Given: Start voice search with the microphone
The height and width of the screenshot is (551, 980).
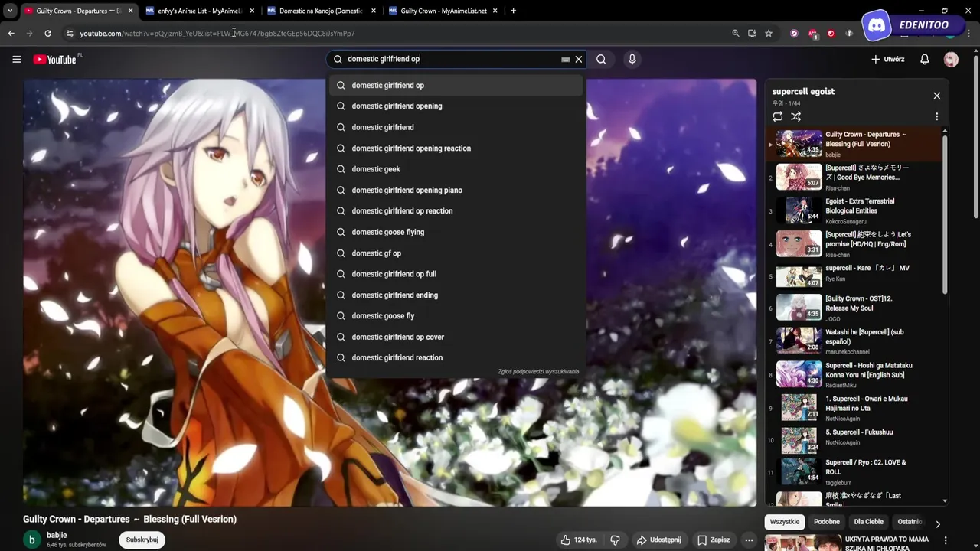Looking at the screenshot, I should click(632, 59).
